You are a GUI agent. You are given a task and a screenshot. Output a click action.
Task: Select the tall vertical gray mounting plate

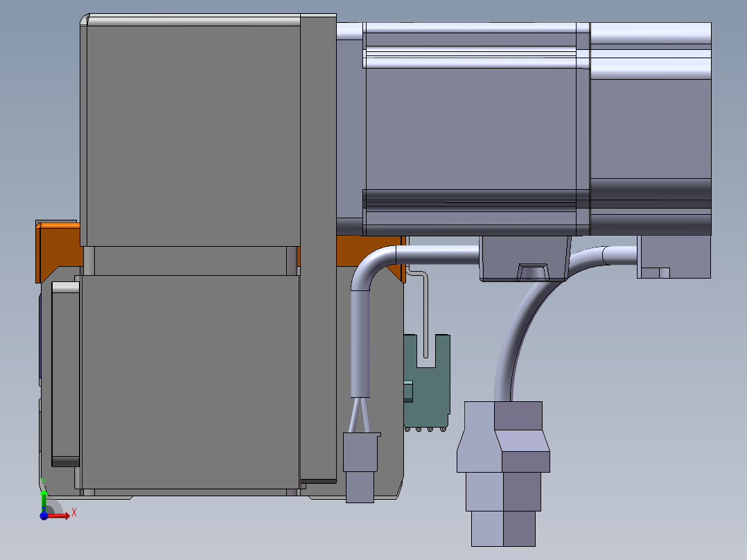tap(318, 248)
